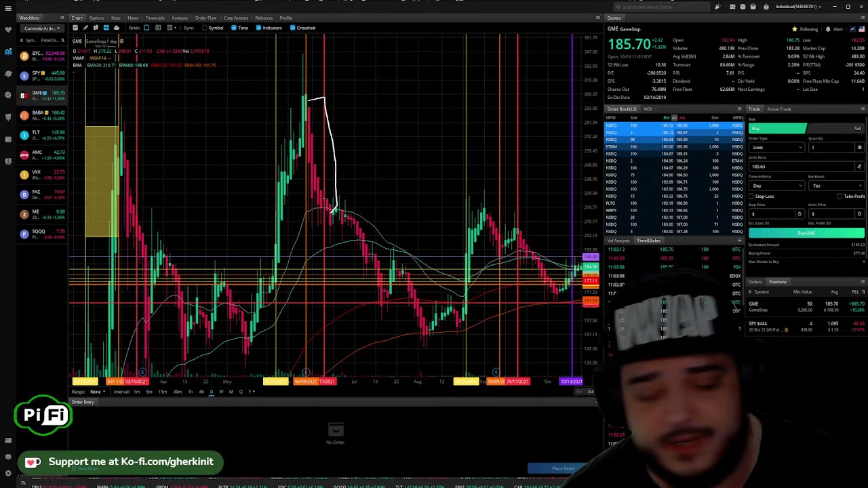Click the heart watchlist icon in the sidebar

coord(8,29)
